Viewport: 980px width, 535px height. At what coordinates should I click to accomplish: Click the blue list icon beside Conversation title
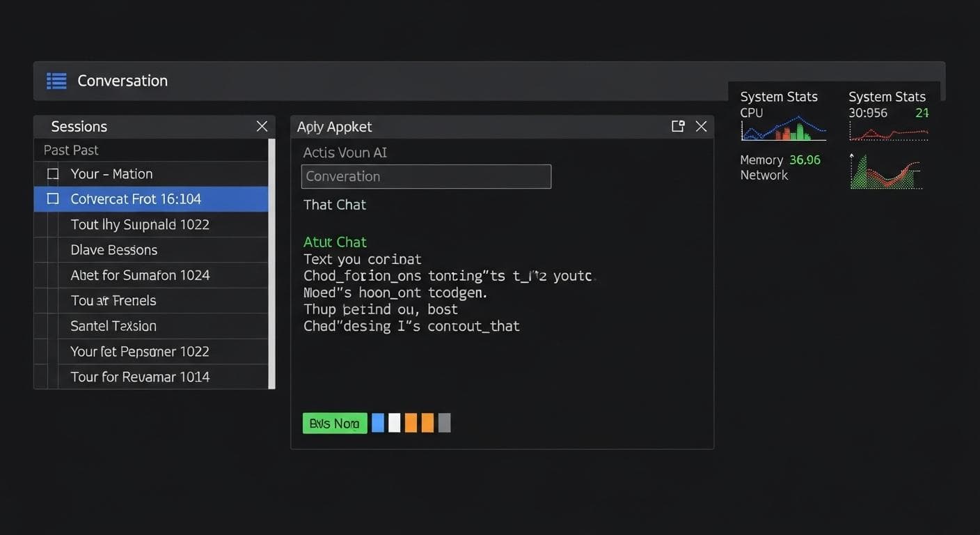click(56, 80)
